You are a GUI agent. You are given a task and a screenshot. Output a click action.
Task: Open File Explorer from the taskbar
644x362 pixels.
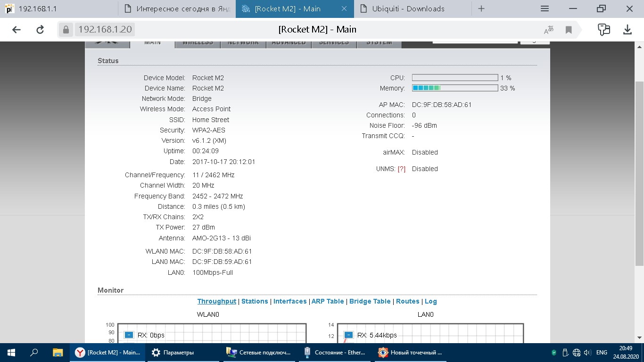[x=58, y=353]
